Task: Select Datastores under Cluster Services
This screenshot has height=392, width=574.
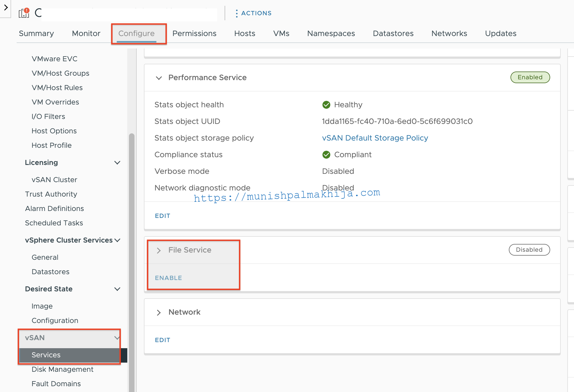Action: point(50,272)
